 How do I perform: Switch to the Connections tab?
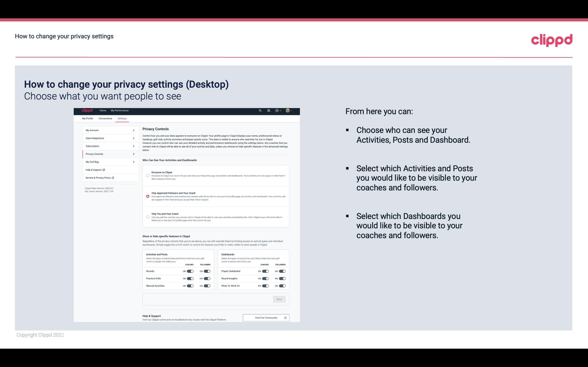105,118
